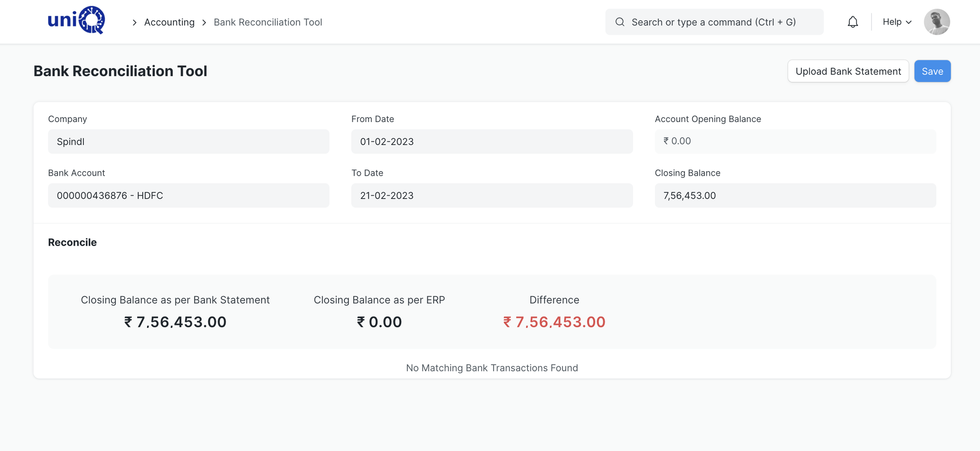Click the Reconcile section heading
The width and height of the screenshot is (980, 451).
(72, 242)
